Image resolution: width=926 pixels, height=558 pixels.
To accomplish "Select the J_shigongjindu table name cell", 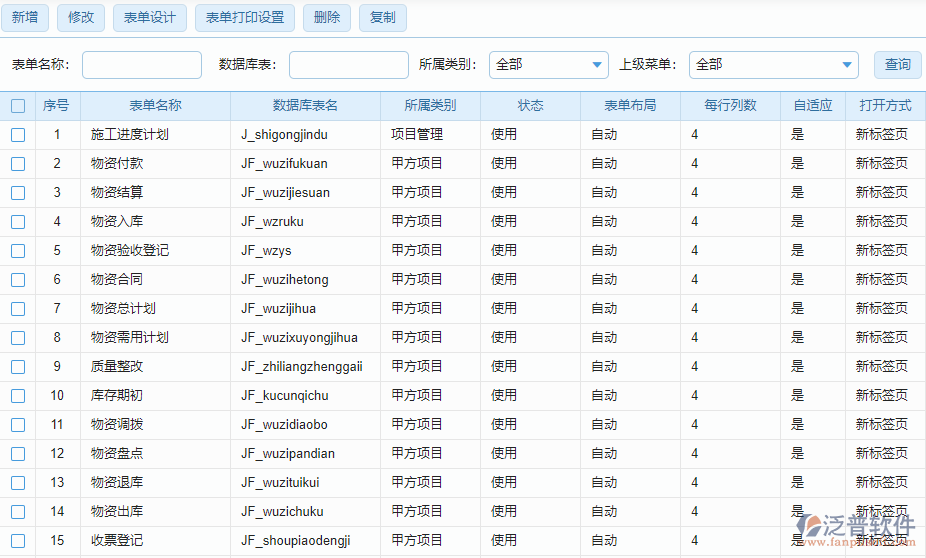I will pos(305,135).
